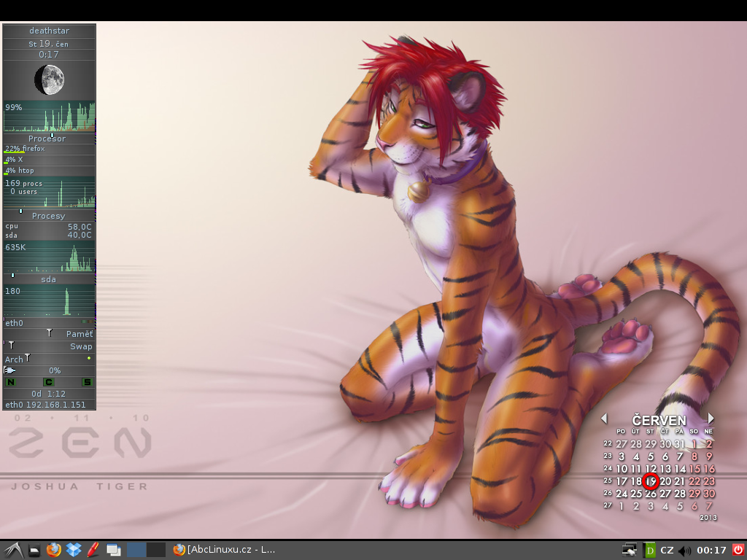Click the 169 procs chart

pyautogui.click(x=49, y=192)
